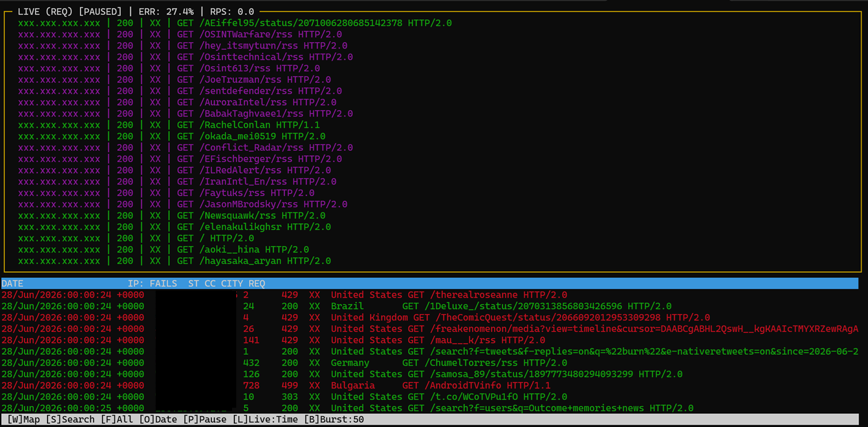
Task: Click the /therealroseanne 429 log row
Action: coord(284,295)
